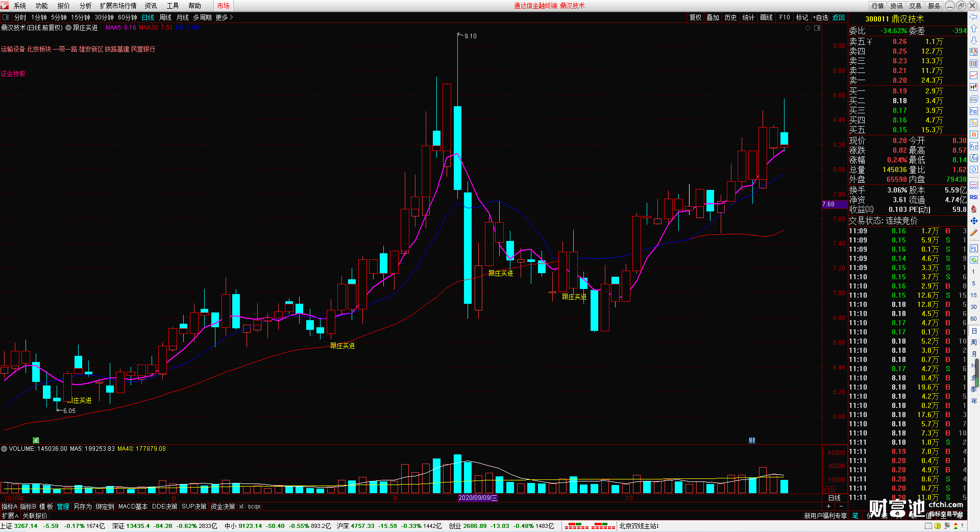
Task: Click the 返回 return button
Action: click(839, 17)
